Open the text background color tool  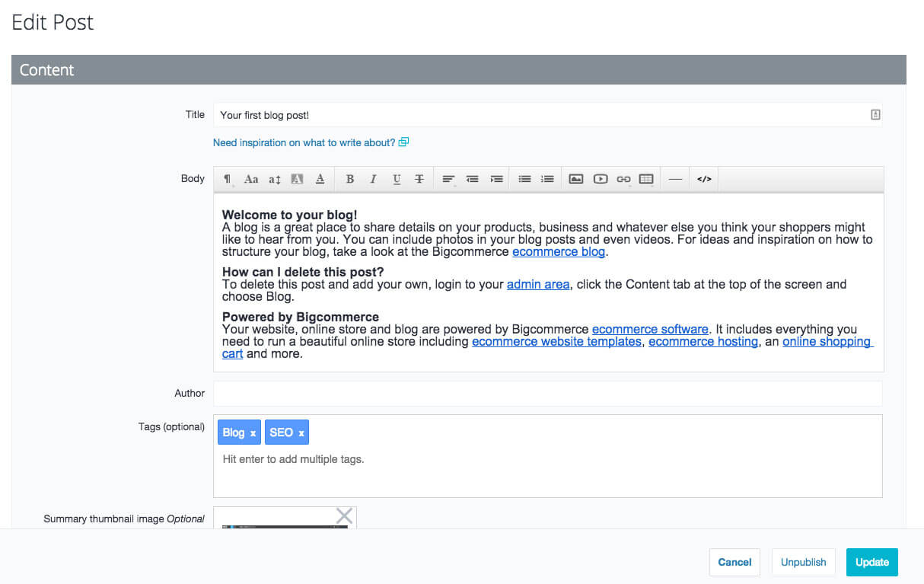click(298, 179)
